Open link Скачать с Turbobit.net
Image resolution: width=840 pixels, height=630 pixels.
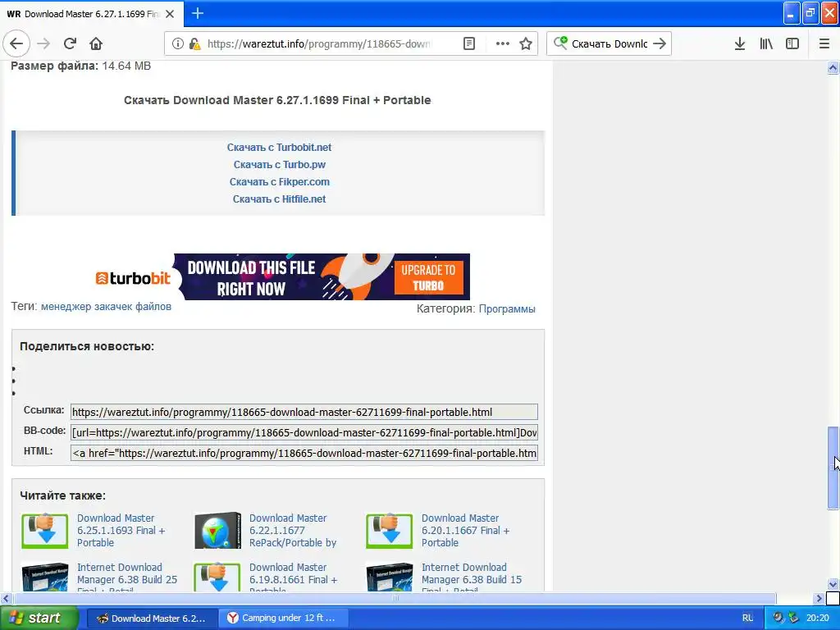(x=279, y=148)
